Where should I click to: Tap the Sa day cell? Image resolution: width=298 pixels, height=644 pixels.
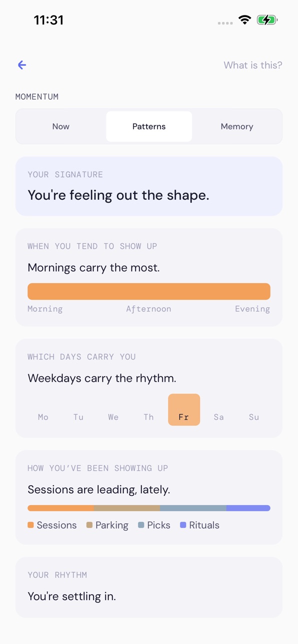(x=219, y=417)
